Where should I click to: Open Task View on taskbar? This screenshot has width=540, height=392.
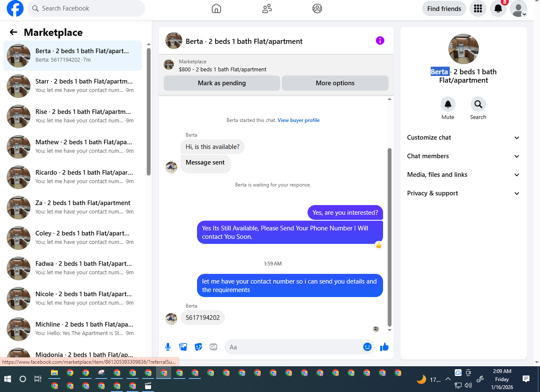[x=38, y=379]
